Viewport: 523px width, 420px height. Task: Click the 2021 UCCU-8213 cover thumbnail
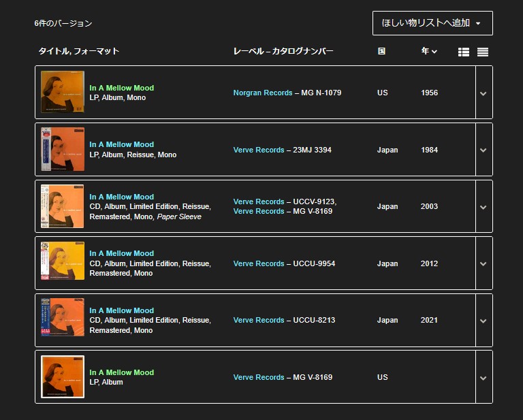pos(63,317)
